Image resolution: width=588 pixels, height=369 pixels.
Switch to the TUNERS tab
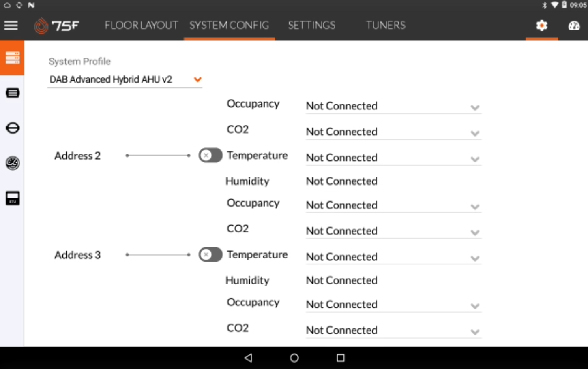tap(386, 25)
